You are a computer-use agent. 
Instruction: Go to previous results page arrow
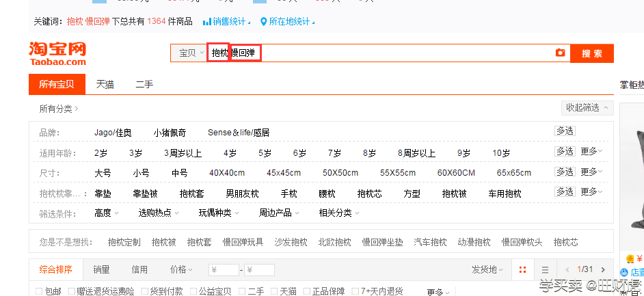tap(567, 270)
